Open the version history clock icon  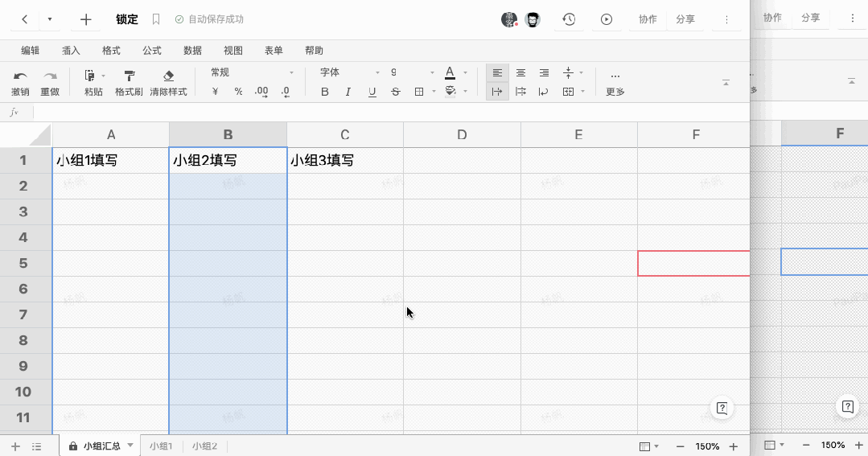(x=569, y=19)
